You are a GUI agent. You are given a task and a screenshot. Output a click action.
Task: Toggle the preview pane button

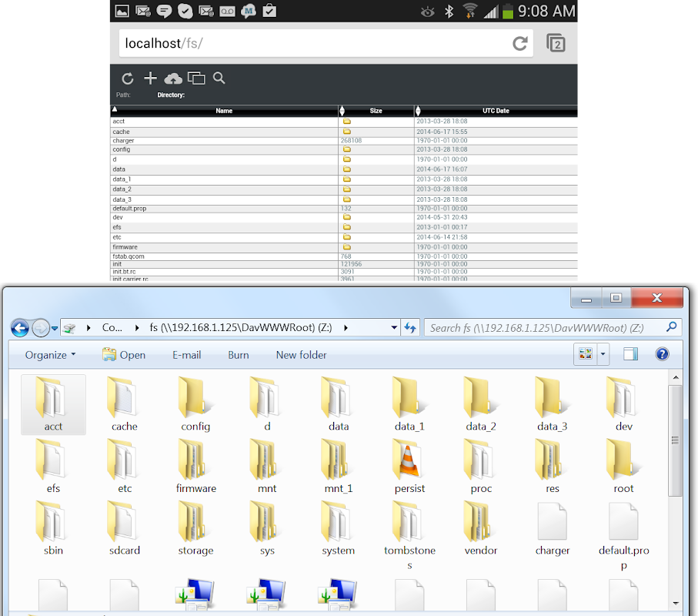pyautogui.click(x=630, y=354)
